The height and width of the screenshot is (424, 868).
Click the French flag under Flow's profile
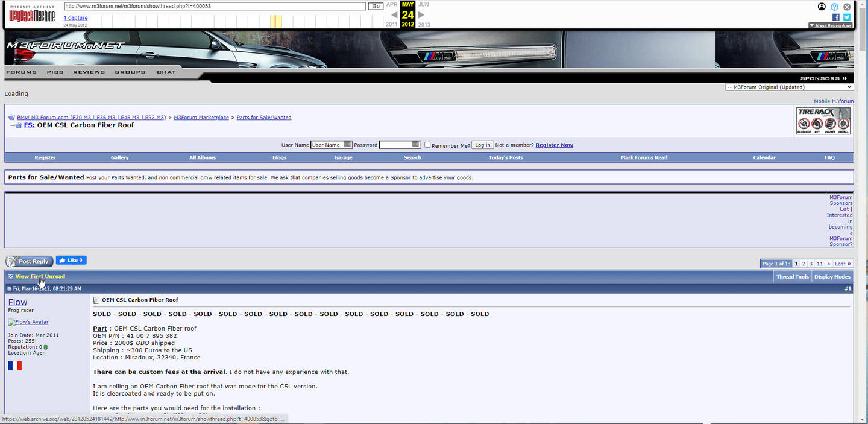coord(15,365)
